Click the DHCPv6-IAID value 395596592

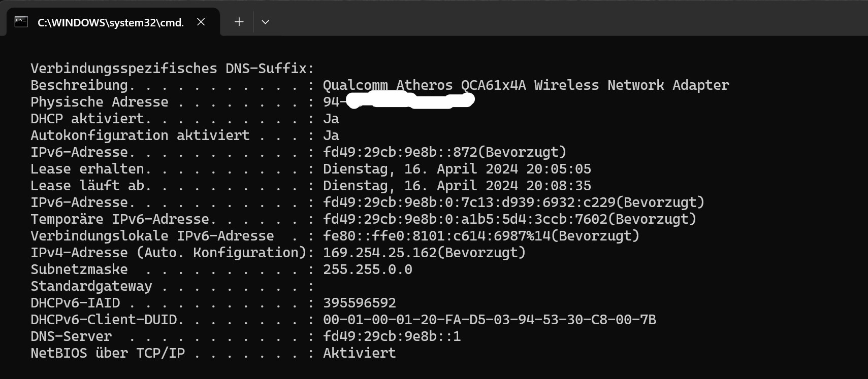click(359, 303)
